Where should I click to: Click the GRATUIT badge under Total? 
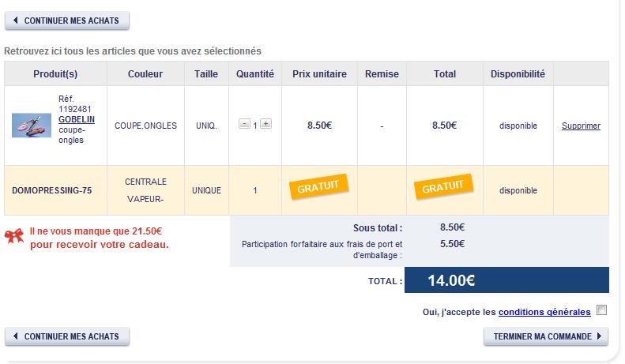pos(442,188)
